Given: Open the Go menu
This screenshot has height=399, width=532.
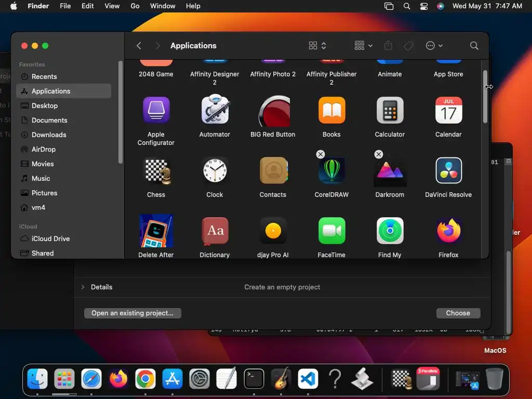Looking at the screenshot, I should coord(135,6).
